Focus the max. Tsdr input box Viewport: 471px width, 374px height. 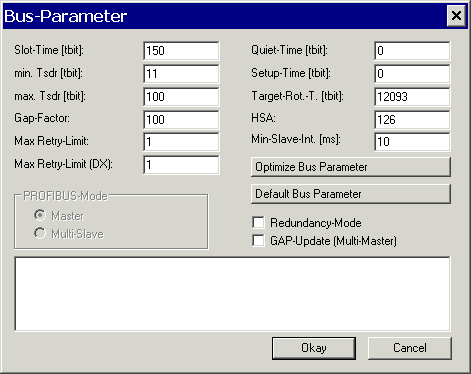[181, 97]
